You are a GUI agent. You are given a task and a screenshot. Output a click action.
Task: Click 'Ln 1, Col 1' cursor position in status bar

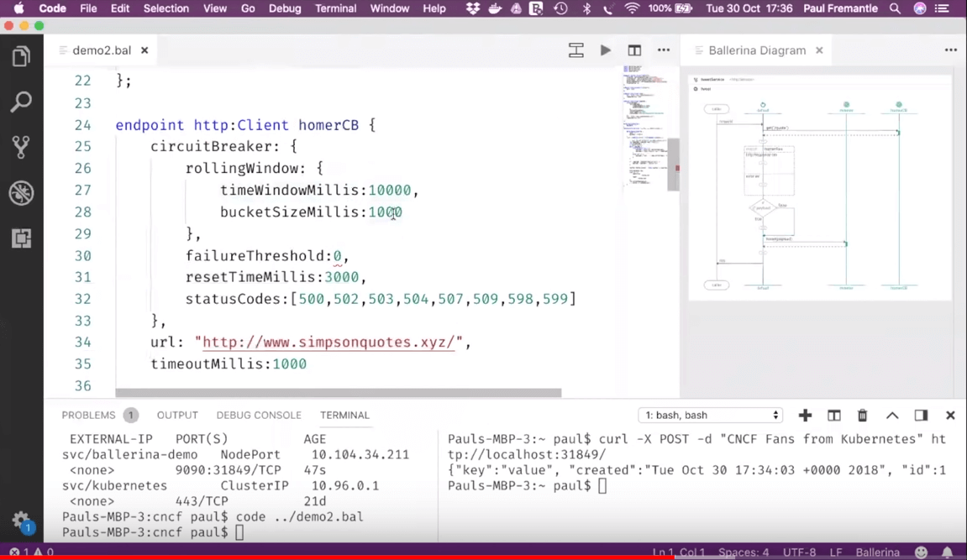tap(678, 552)
